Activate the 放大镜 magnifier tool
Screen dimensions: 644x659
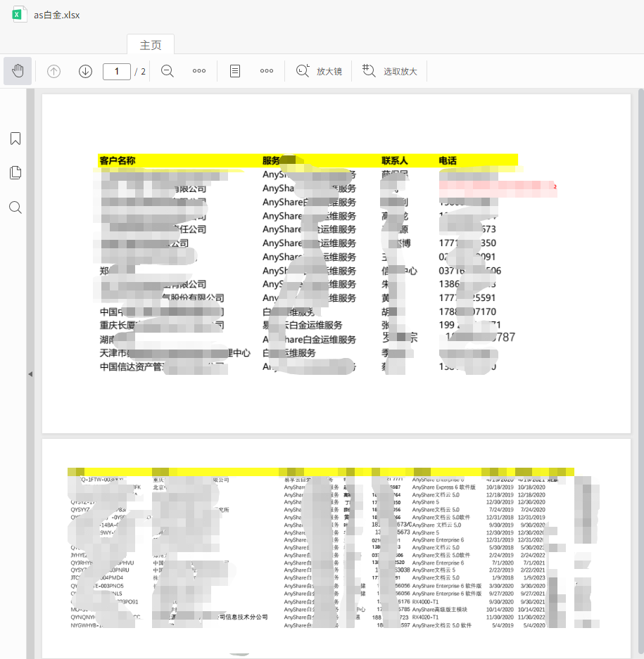point(319,71)
